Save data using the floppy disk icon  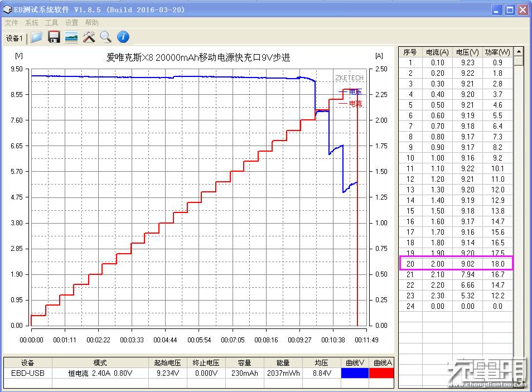click(54, 37)
